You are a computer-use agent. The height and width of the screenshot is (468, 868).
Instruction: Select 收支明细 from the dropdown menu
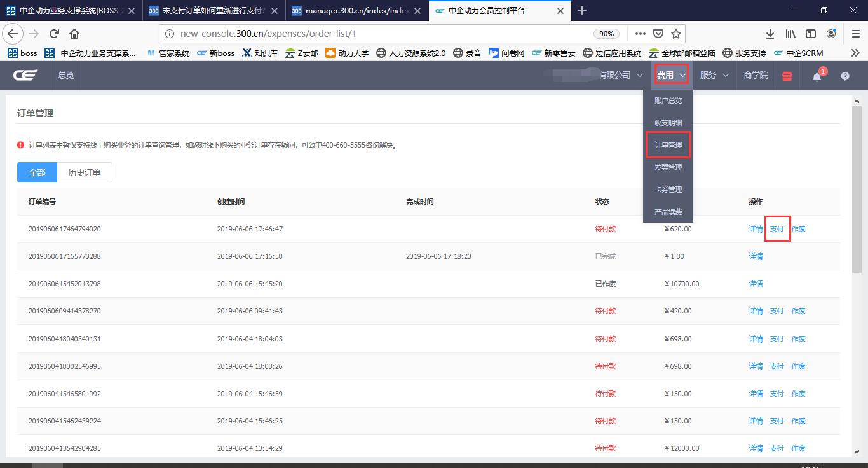[x=668, y=123]
